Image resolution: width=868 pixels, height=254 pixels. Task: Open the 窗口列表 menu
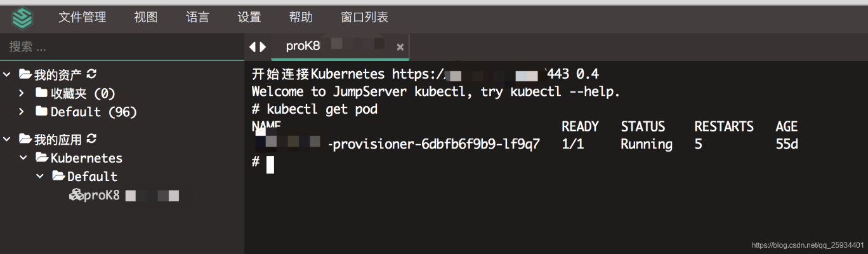pyautogui.click(x=364, y=18)
